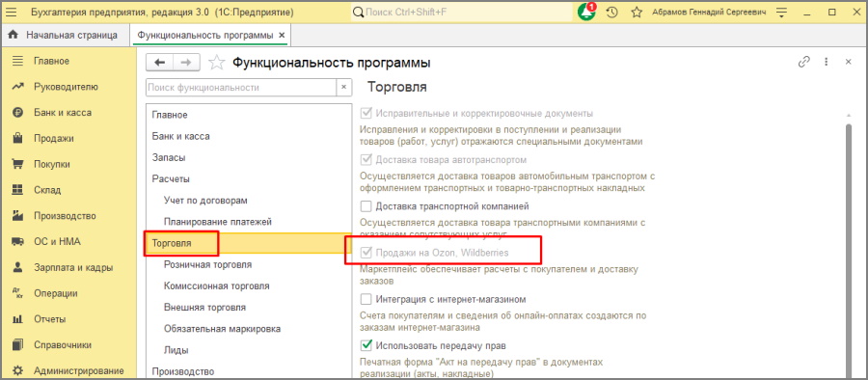Select Обязательная маркировка item
Image resolution: width=868 pixels, height=380 pixels.
(249, 329)
